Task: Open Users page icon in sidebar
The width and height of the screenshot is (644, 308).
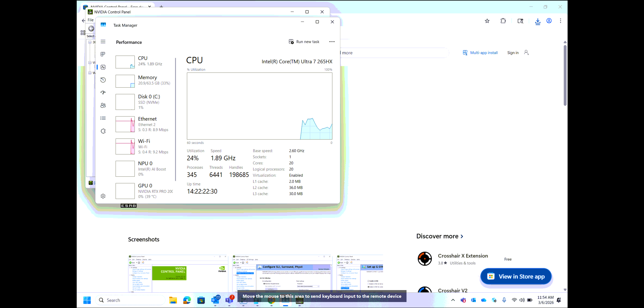Action: point(103,105)
